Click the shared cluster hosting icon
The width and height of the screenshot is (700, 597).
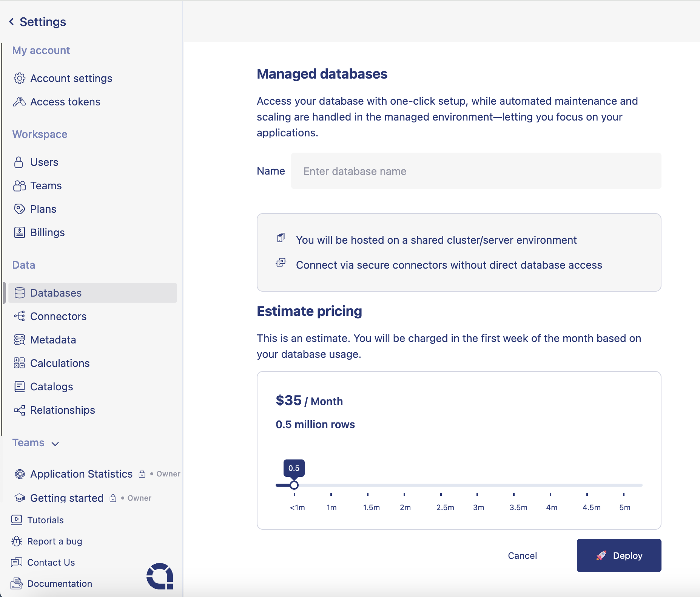(281, 238)
